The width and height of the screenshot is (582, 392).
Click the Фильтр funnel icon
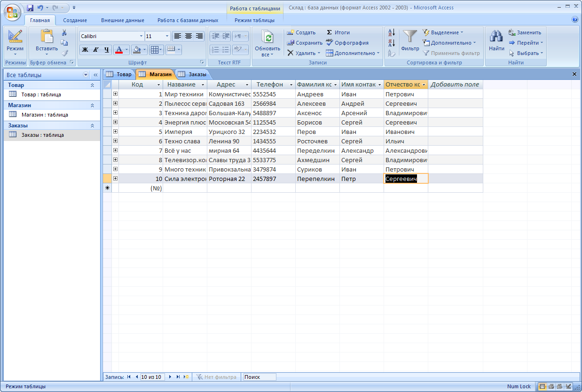[410, 37]
